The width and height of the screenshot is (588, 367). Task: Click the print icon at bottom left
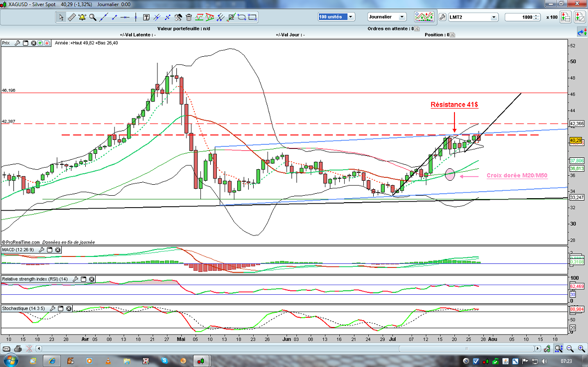coord(18,349)
